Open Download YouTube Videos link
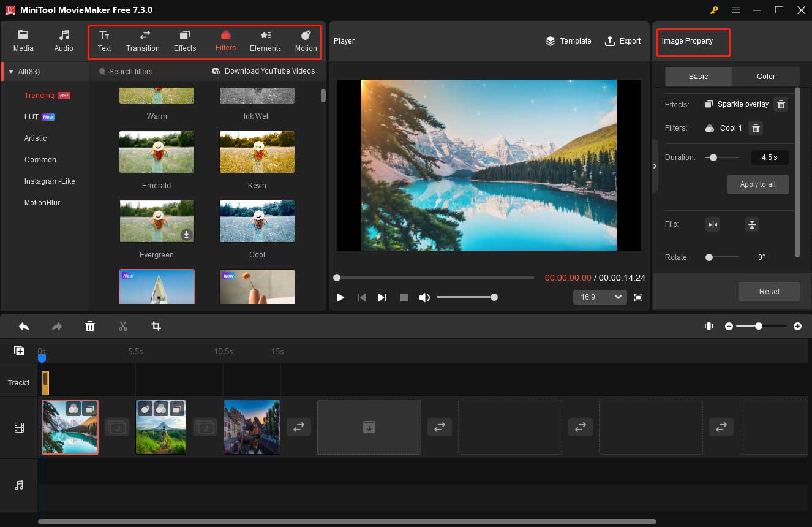Screen dimensions: 812x527 pyautogui.click(x=263, y=71)
